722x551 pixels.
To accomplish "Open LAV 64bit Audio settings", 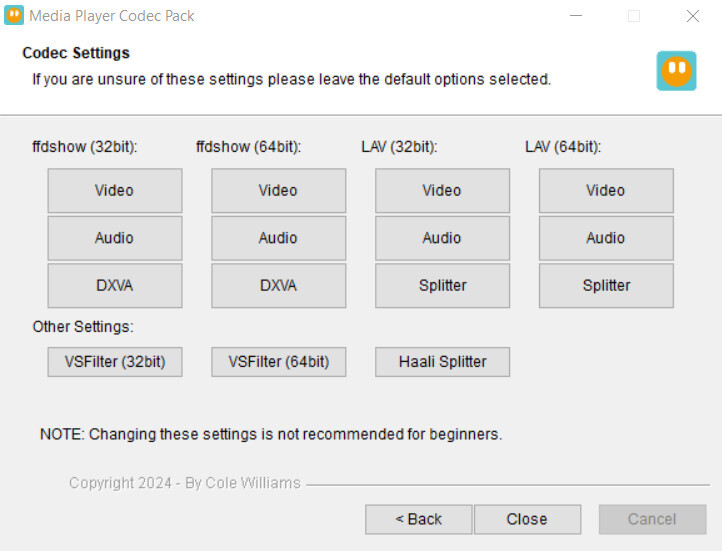I will coord(606,238).
